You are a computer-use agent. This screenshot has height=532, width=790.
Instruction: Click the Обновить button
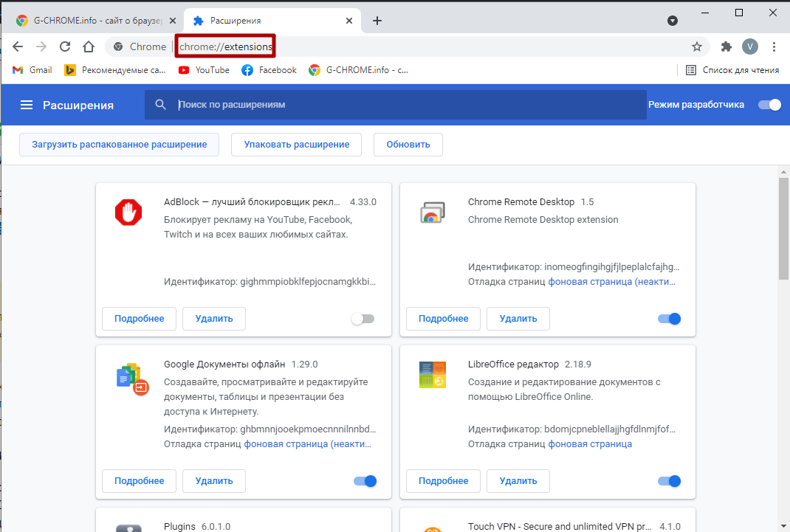(408, 145)
